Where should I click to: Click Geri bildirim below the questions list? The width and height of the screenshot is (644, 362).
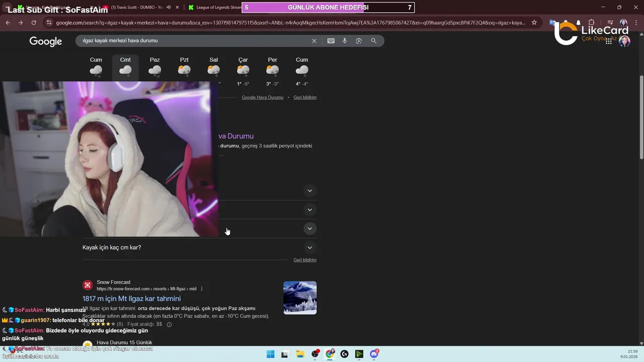pos(305,260)
